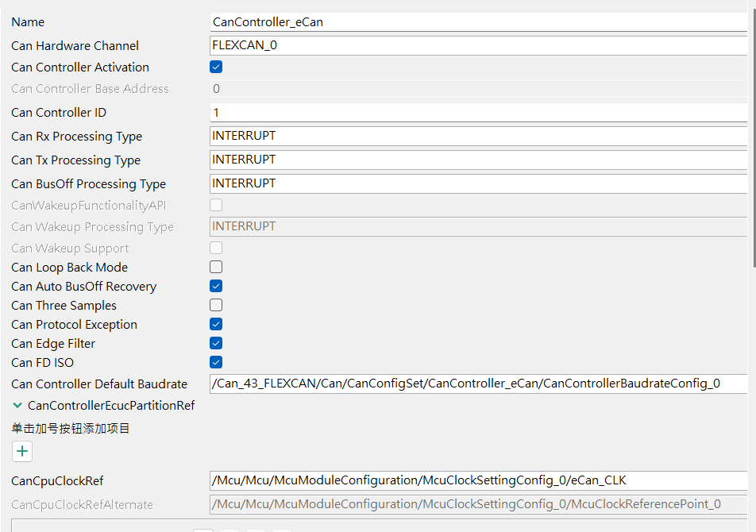
Task: Click the vertical scrollbar thumb
Action: click(754, 137)
